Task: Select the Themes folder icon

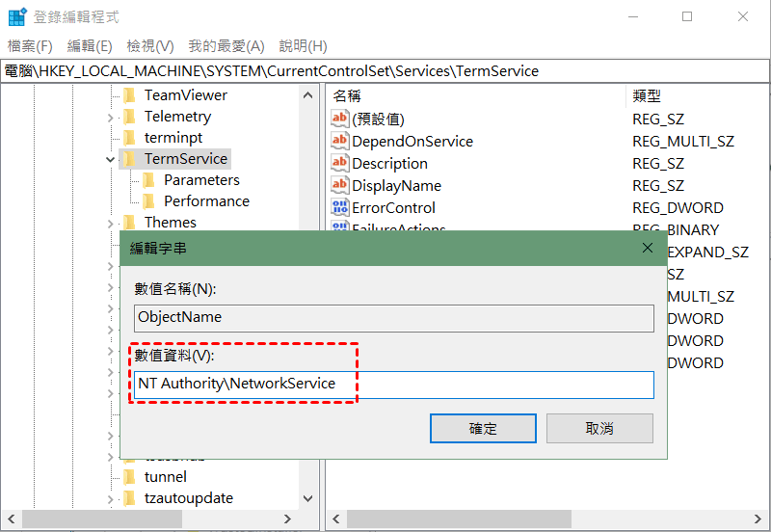Action: [130, 223]
